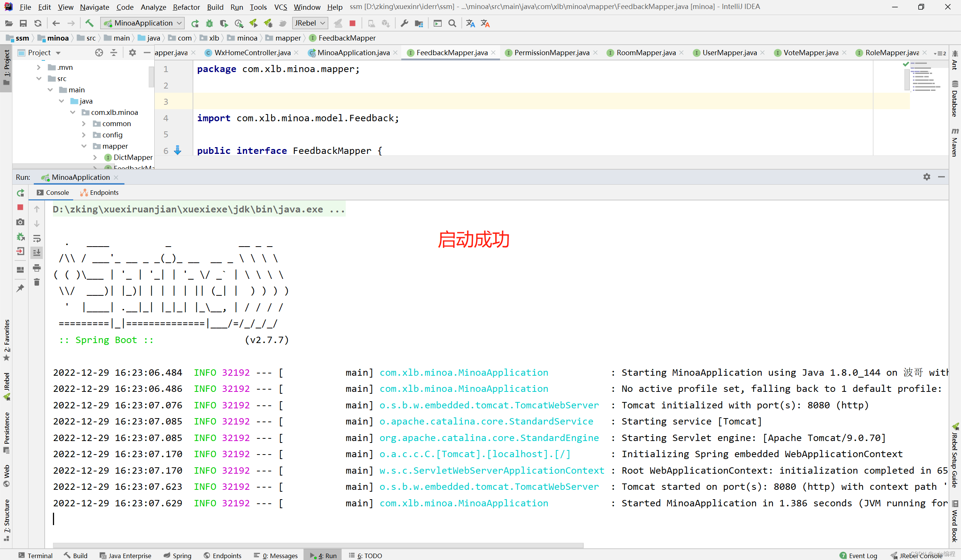Collapse the src folder
Image resolution: width=961 pixels, height=560 pixels.
pyautogui.click(x=39, y=78)
